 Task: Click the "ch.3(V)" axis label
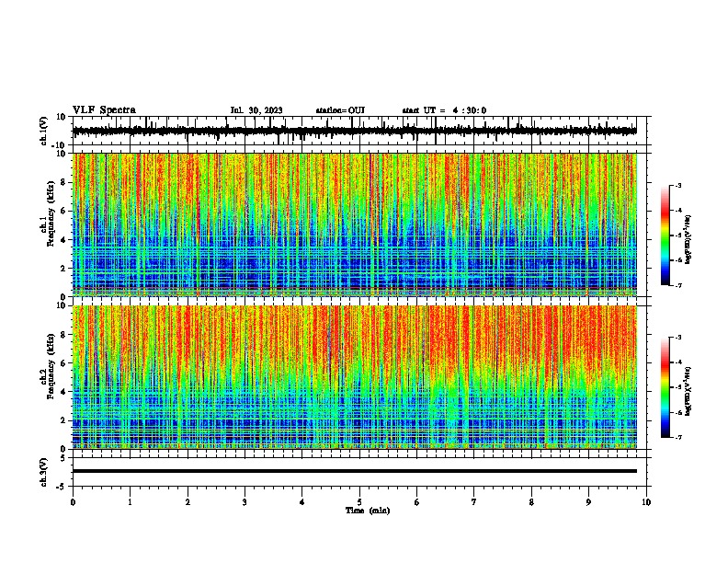[44, 472]
